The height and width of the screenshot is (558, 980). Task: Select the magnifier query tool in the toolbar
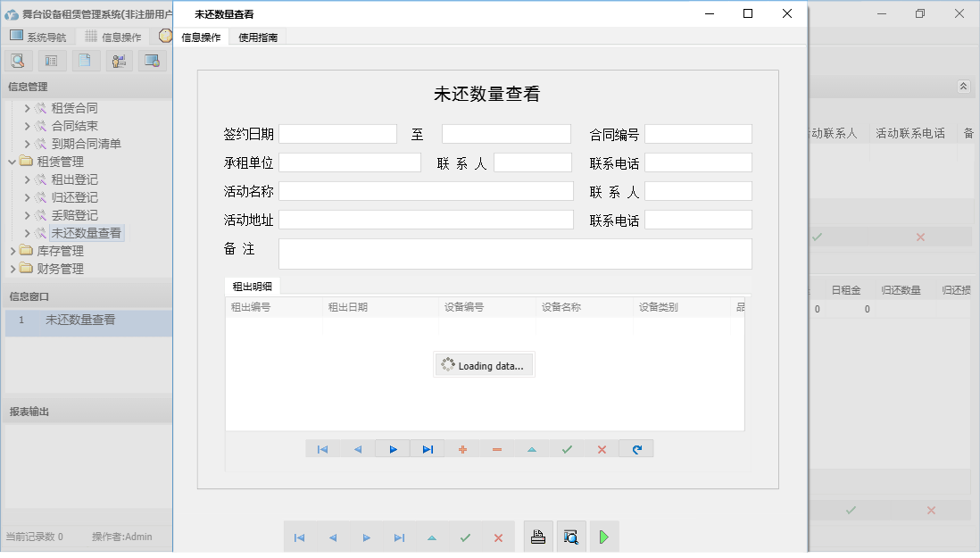click(18, 60)
